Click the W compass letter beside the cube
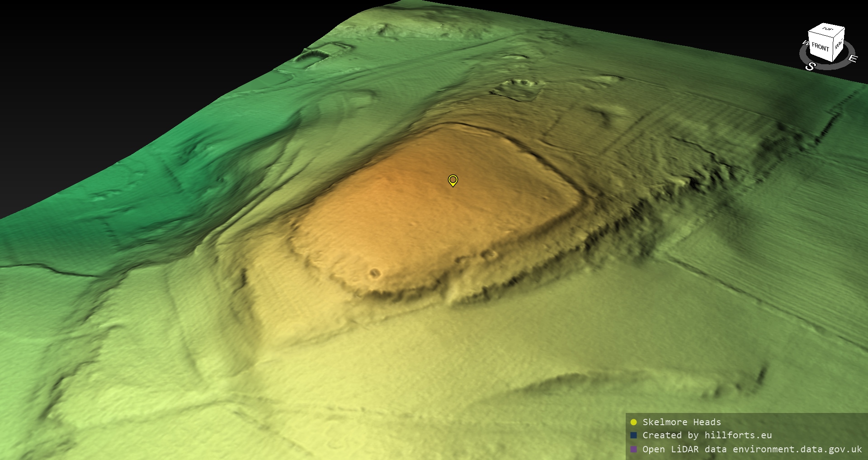868x460 pixels. click(805, 43)
